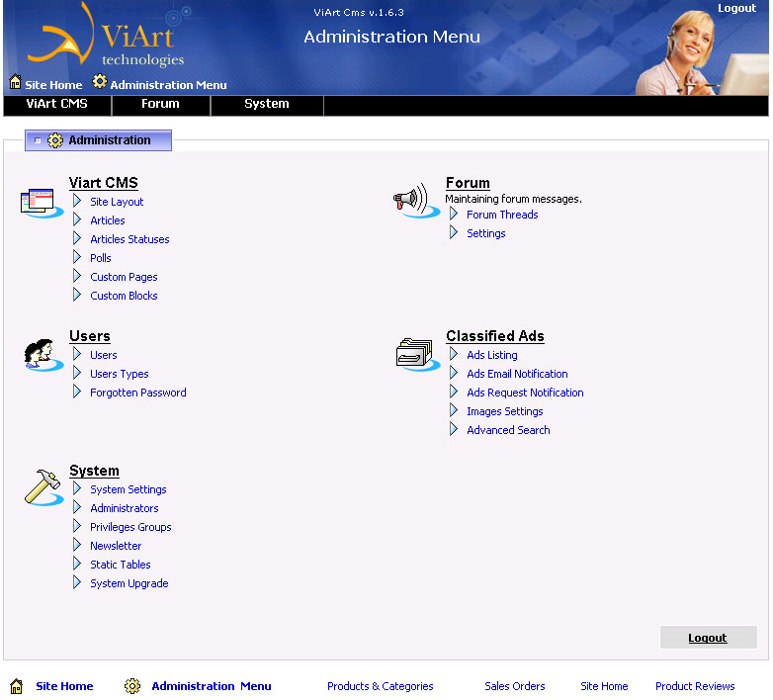Click the Forum megaphone icon

[x=416, y=201]
